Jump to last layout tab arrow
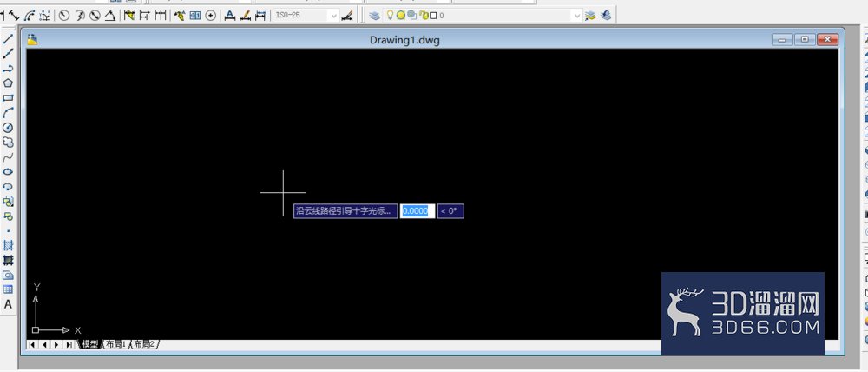The width and height of the screenshot is (868, 372). tap(69, 345)
